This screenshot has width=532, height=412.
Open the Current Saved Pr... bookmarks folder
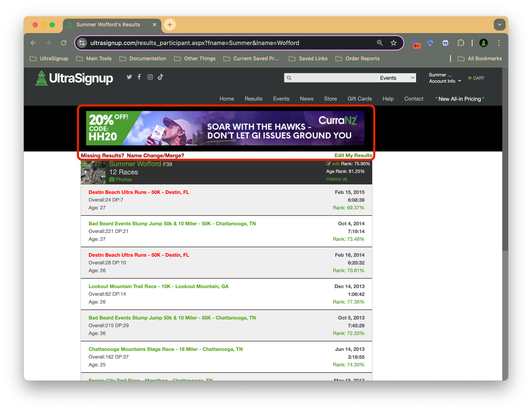coord(251,58)
